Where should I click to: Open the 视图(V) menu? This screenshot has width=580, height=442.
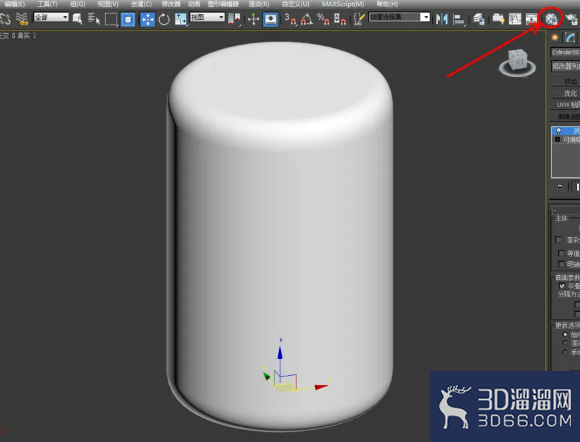tap(108, 4)
